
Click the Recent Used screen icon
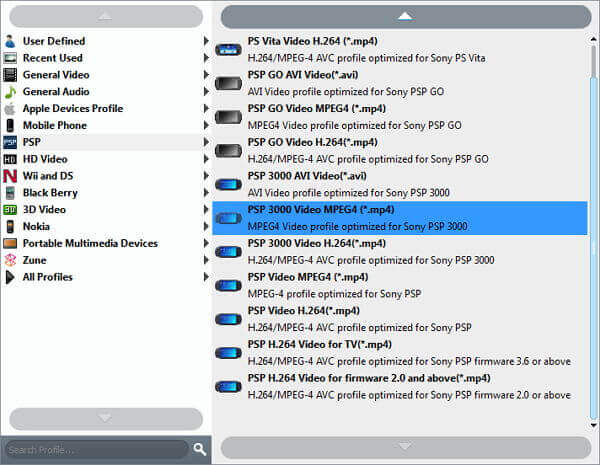tap(10, 58)
